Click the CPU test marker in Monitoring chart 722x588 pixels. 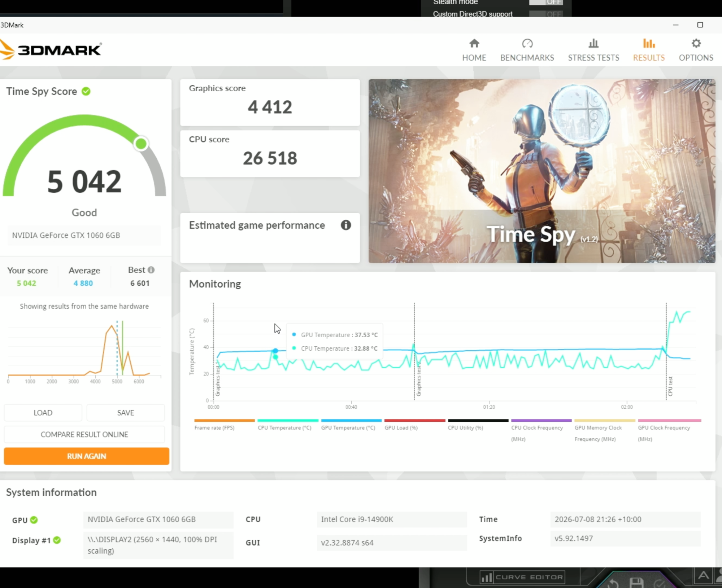tap(670, 386)
